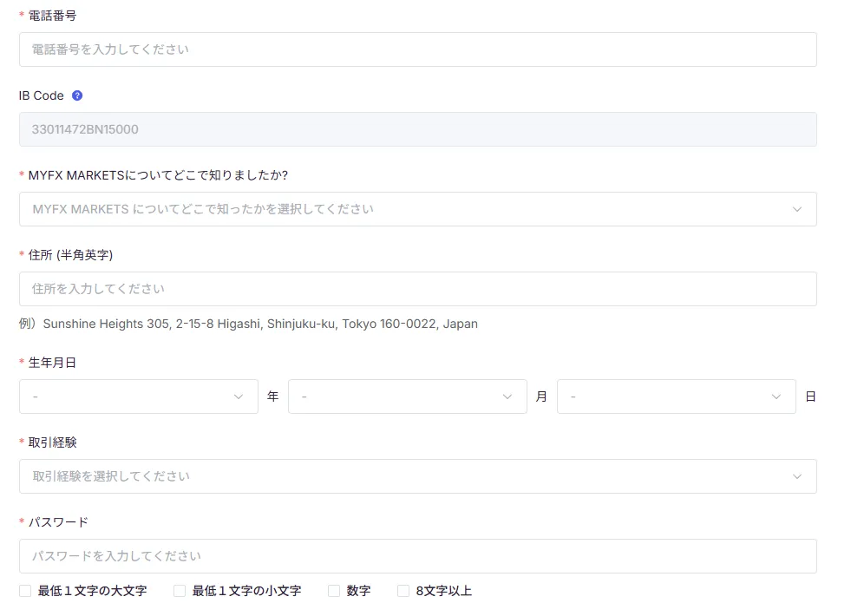Open the どこで知りましたか referral dropdown
Viewport: 851px width, 616px height.
[416, 208]
